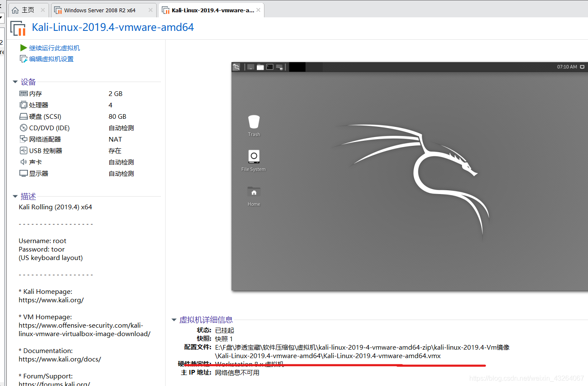Click the VM icon beside the page title

[18, 28]
